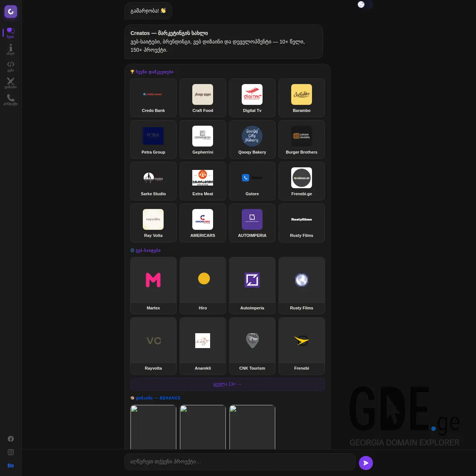Open the Credo Bank client card
Screen dimensions: 476x476
153,98
